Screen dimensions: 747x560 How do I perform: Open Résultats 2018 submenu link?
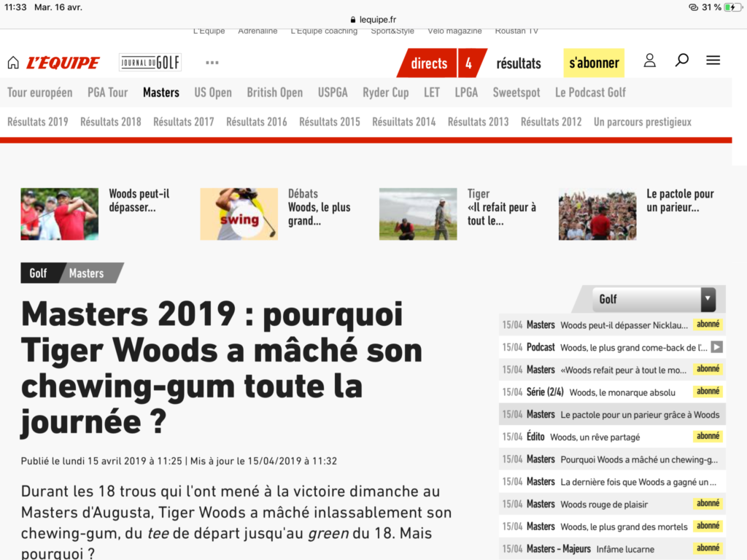tap(111, 122)
